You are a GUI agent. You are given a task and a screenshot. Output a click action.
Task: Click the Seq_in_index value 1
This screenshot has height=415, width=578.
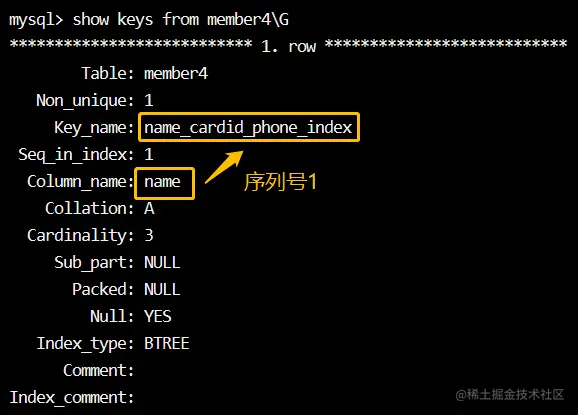pos(149,154)
